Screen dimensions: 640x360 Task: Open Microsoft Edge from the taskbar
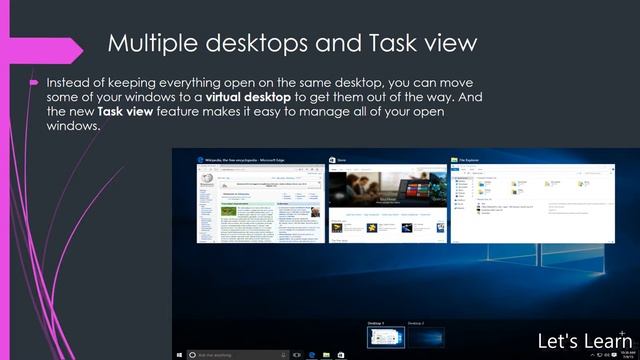[x=312, y=355]
